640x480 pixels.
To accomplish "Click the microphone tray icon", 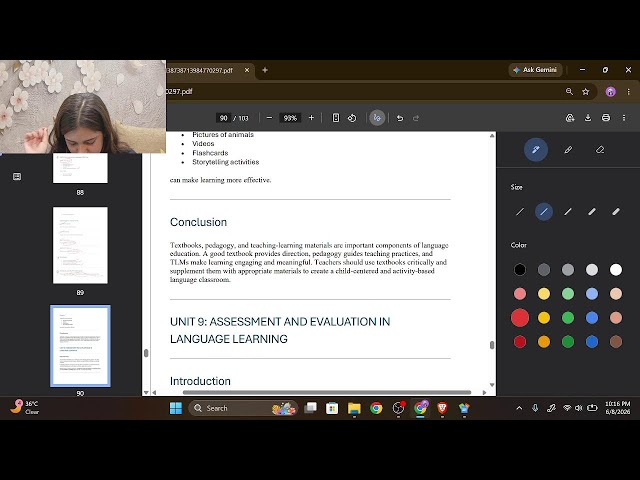I will pyautogui.click(x=535, y=408).
